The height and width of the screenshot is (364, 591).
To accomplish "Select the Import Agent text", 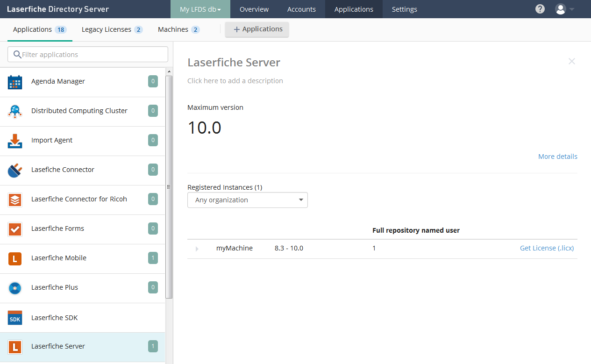I will point(52,140).
